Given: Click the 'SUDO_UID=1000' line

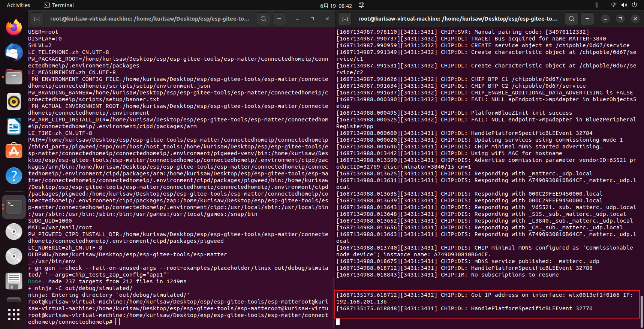Looking at the screenshot, I should (50, 221).
